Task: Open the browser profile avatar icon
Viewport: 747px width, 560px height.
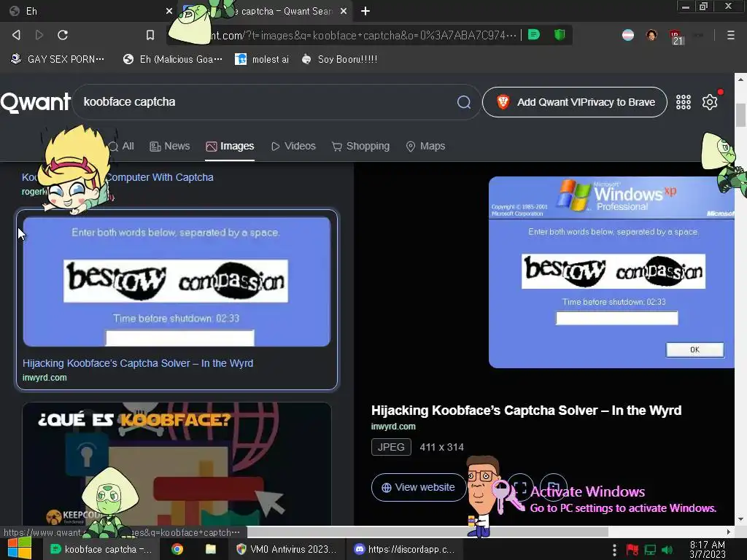Action: [x=651, y=35]
